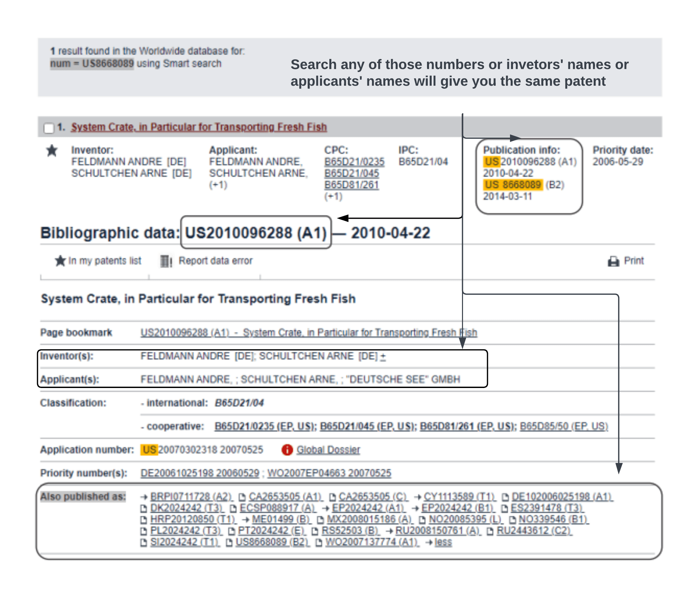This screenshot has height=602, width=700.
Task: Click the star icon beside Inventor
Action: 52,151
